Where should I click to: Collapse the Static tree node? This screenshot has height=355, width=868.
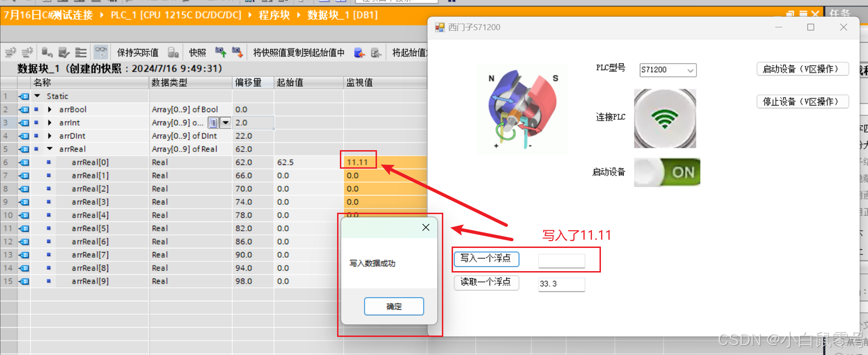(37, 96)
